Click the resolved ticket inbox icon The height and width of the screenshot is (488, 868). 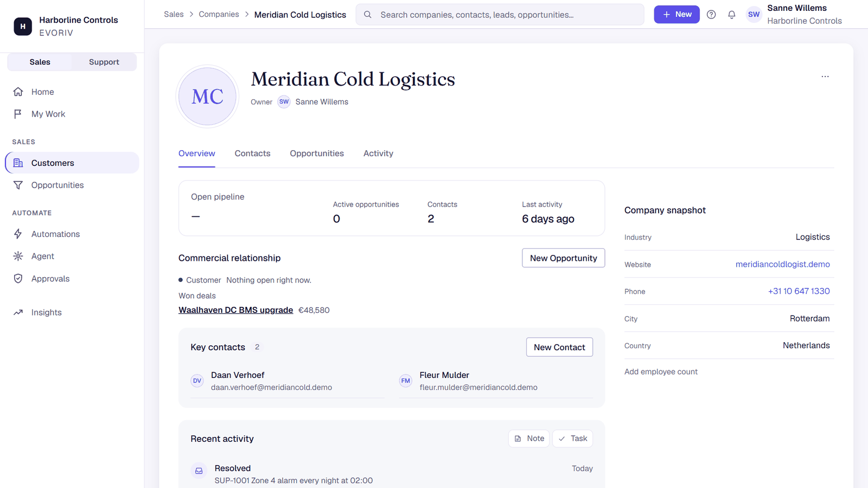199,471
